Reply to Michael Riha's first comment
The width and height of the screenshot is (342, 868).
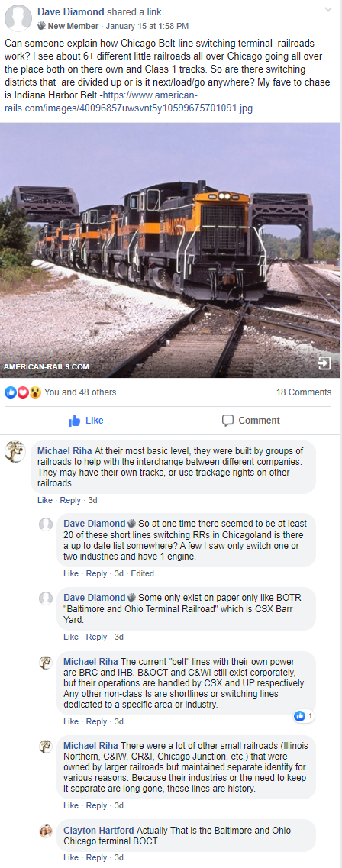(x=70, y=500)
